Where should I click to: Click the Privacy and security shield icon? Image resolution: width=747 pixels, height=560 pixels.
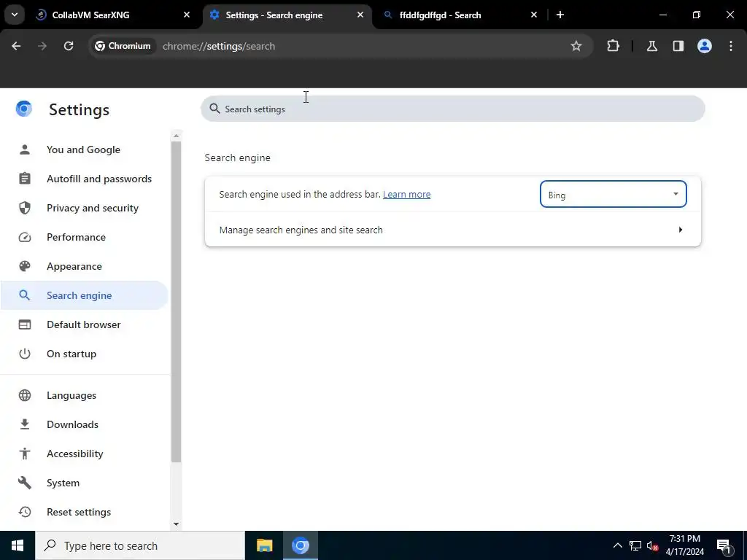point(25,208)
